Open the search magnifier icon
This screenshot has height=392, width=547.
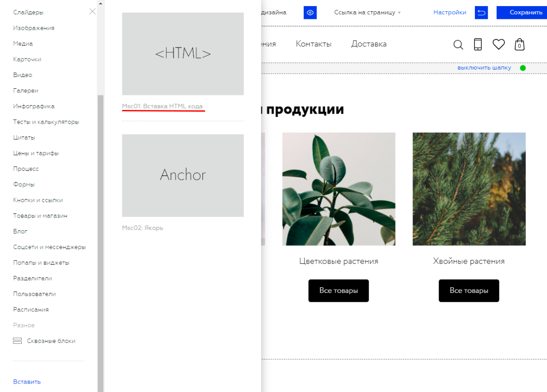(x=458, y=45)
